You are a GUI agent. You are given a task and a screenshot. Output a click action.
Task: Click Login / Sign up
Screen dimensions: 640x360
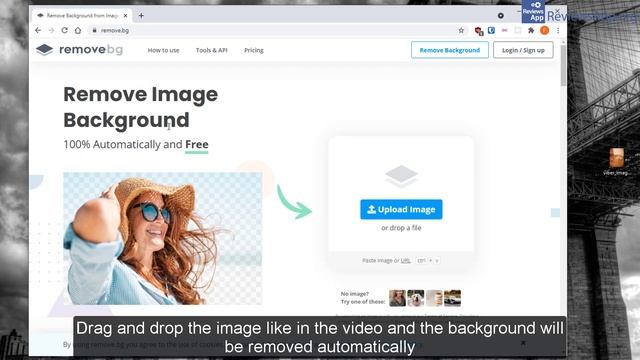pyautogui.click(x=523, y=50)
